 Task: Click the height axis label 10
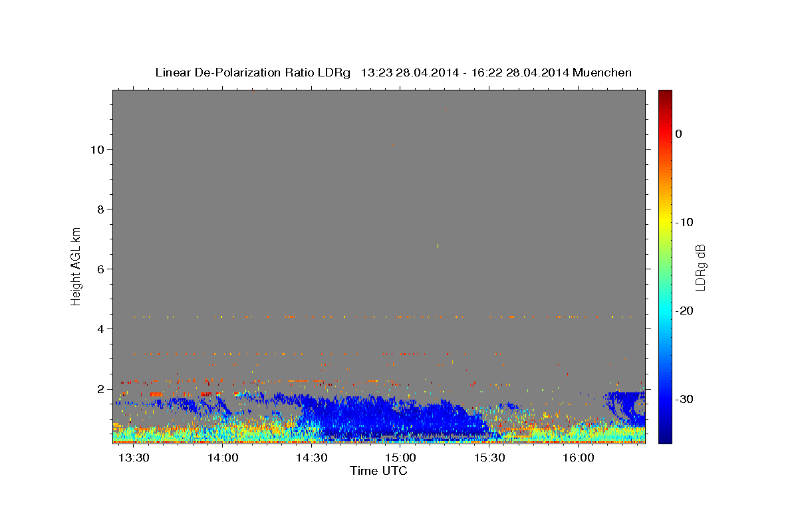tap(96, 149)
